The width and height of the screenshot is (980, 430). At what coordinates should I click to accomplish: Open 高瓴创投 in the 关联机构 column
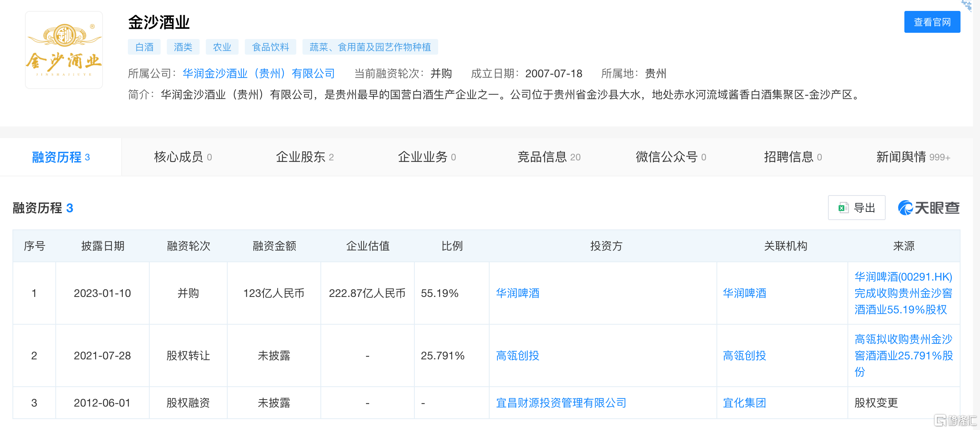[x=745, y=355]
